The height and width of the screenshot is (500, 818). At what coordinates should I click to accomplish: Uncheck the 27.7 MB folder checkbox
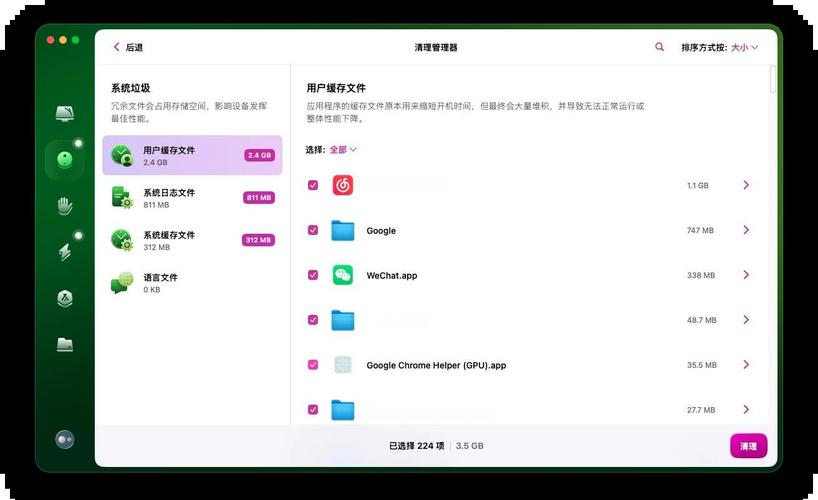click(x=313, y=409)
